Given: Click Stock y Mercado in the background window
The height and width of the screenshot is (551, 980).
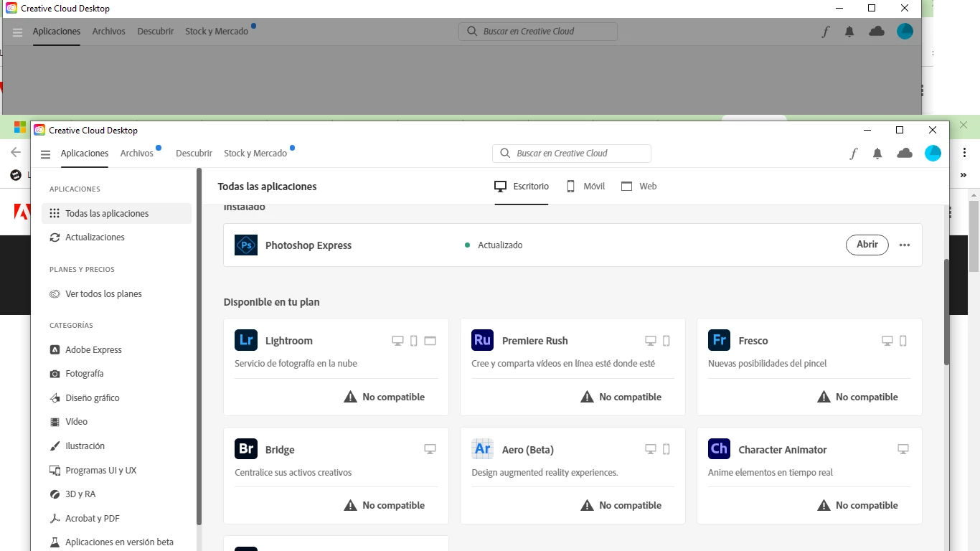Looking at the screenshot, I should (217, 32).
